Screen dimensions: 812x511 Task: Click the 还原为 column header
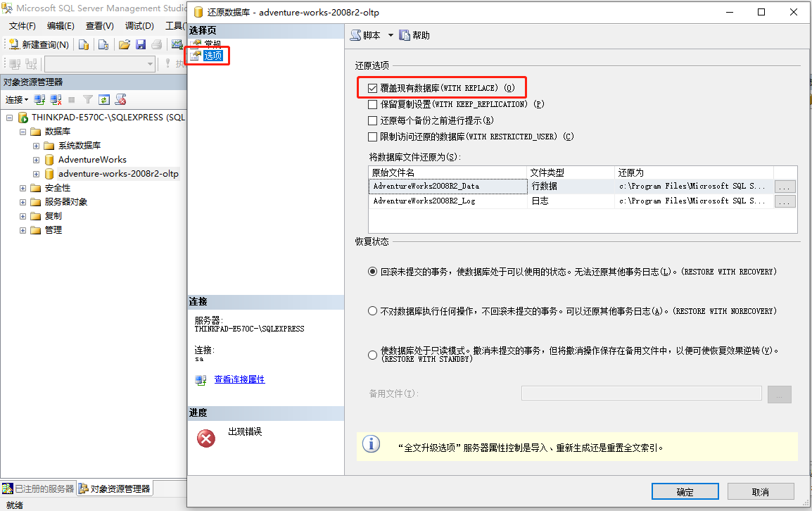point(694,172)
